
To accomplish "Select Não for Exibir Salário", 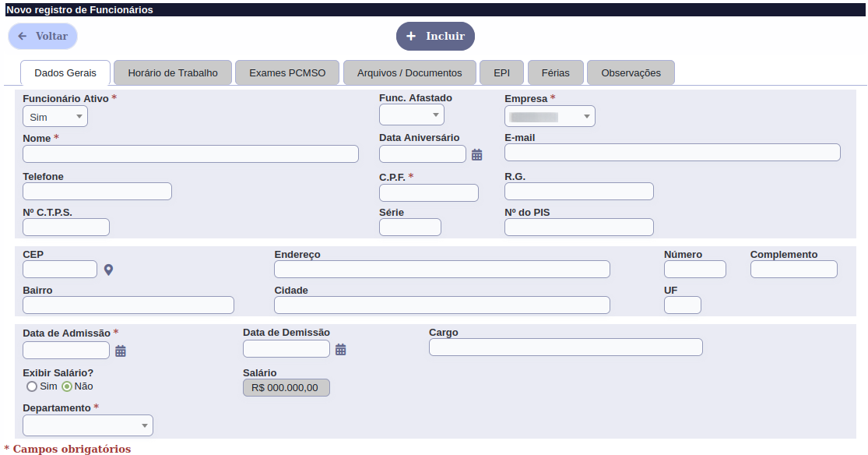I will click(x=67, y=386).
